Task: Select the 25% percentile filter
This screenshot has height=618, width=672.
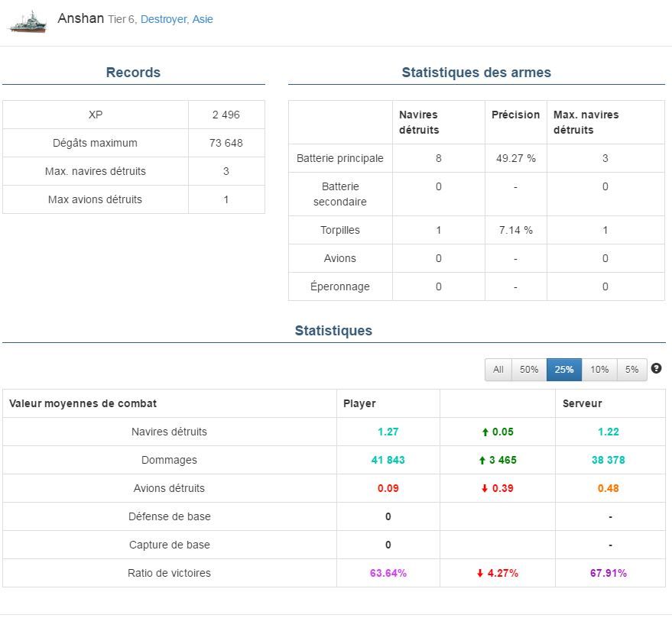Action: click(x=564, y=370)
